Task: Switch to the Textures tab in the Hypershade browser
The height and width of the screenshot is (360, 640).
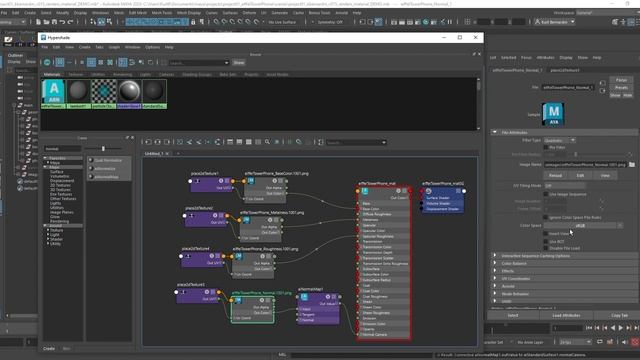Action: 76,75
